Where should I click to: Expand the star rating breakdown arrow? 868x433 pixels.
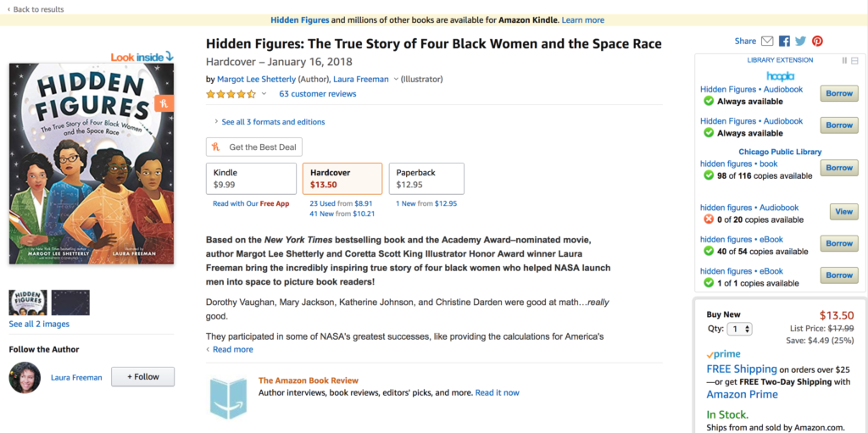click(x=264, y=94)
